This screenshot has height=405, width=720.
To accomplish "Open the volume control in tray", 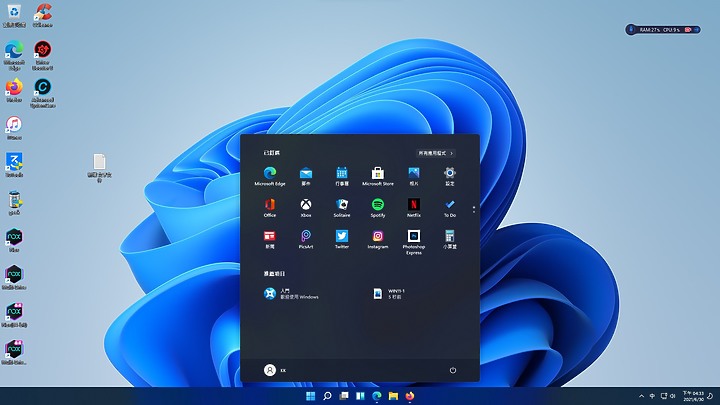I will 673,396.
